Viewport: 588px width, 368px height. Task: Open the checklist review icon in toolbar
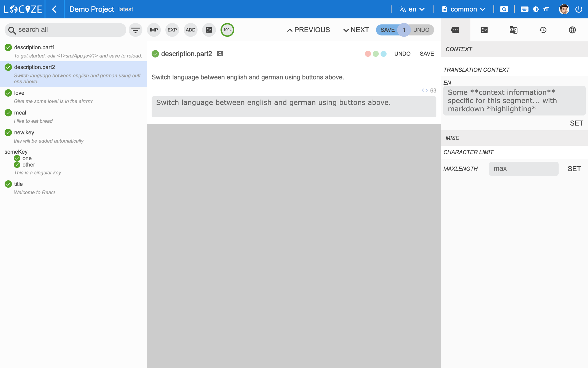[209, 30]
